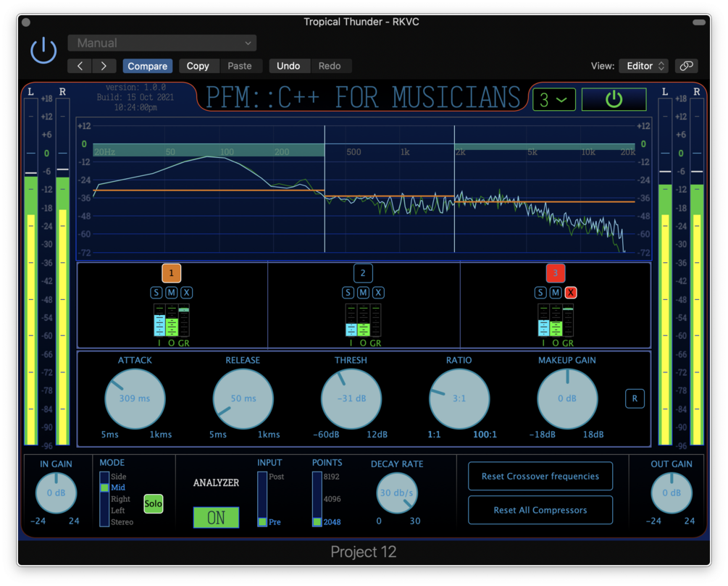Solo band 1 with S button
728x586 pixels.
click(x=156, y=293)
